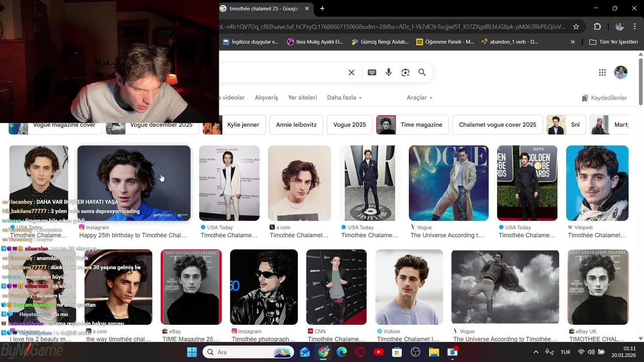644x362 pixels.
Task: Expand the Daha fazla dropdown
Action: [x=344, y=98]
